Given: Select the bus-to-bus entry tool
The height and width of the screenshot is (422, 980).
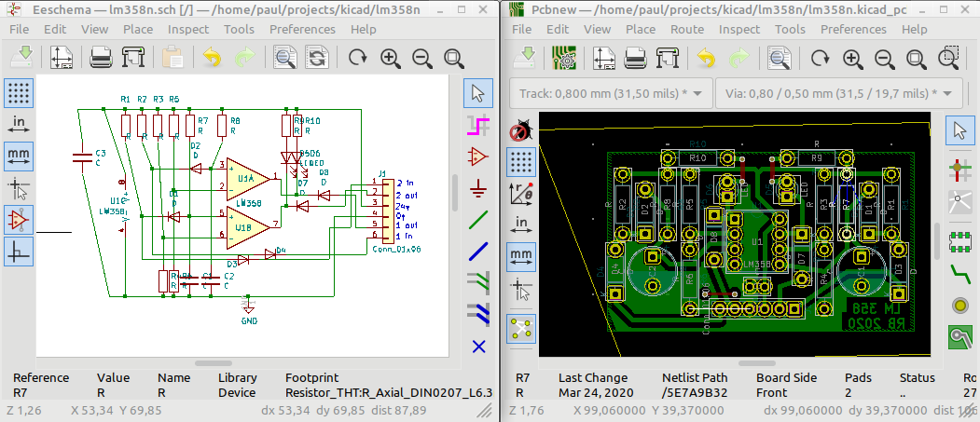Looking at the screenshot, I should (x=478, y=314).
